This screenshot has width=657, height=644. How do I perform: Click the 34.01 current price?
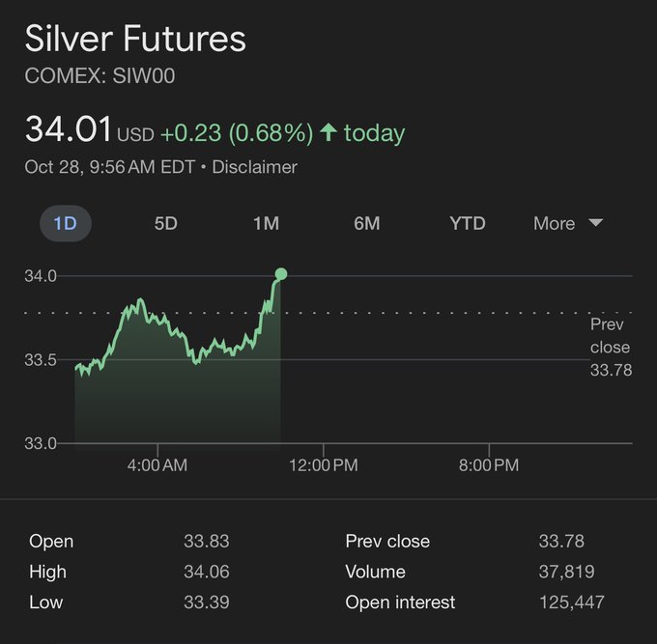point(68,130)
